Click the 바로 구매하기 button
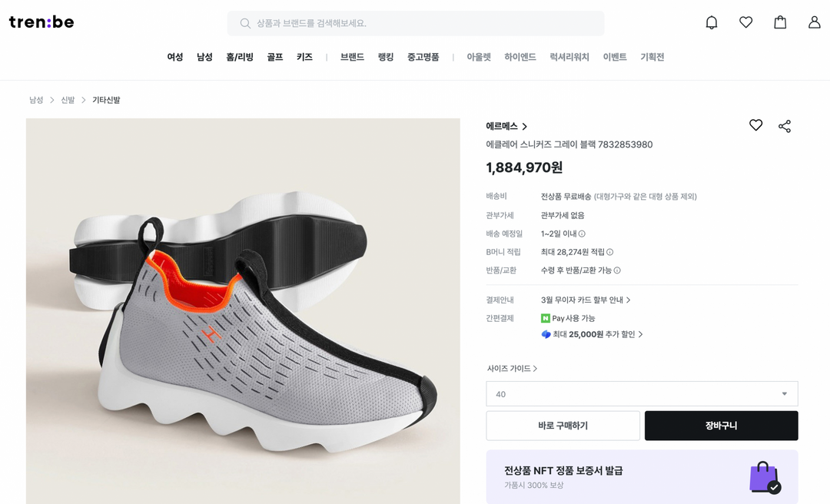 pyautogui.click(x=563, y=426)
